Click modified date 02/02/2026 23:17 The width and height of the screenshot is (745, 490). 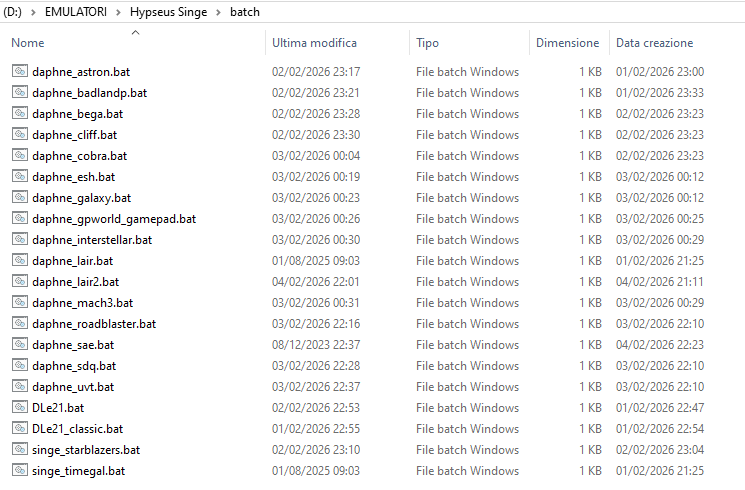316,72
